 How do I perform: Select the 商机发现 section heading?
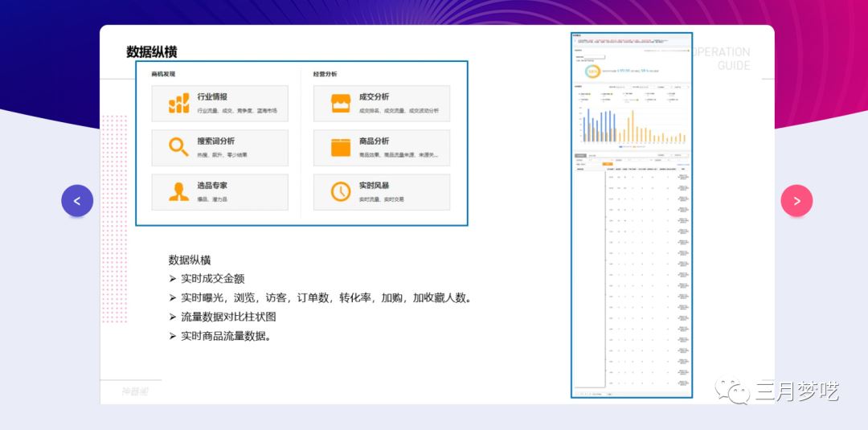163,74
